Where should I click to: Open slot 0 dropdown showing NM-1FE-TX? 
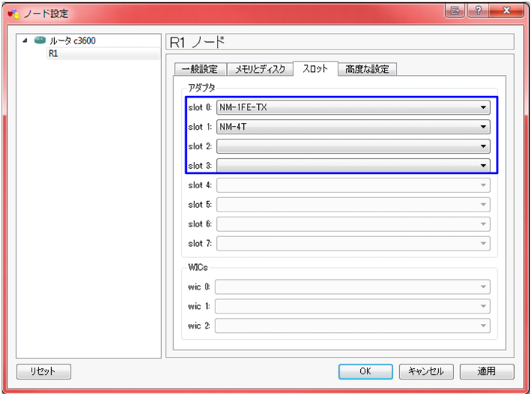pos(353,107)
